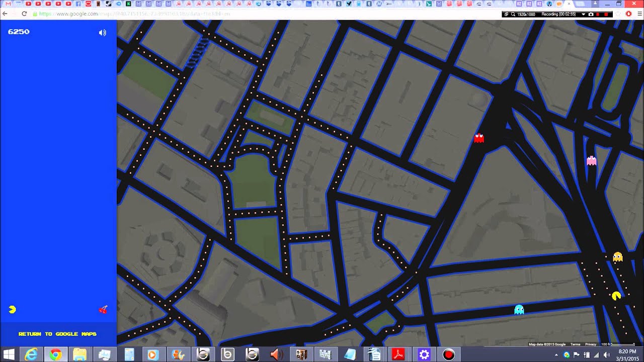Click the Pac-Man life icon in sidebar
This screenshot has height=362, width=644.
point(13,309)
